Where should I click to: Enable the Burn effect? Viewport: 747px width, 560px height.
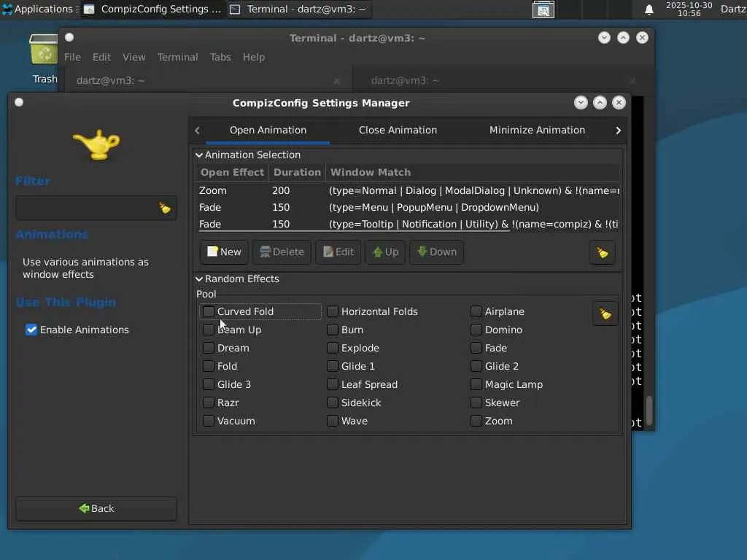[x=333, y=330]
